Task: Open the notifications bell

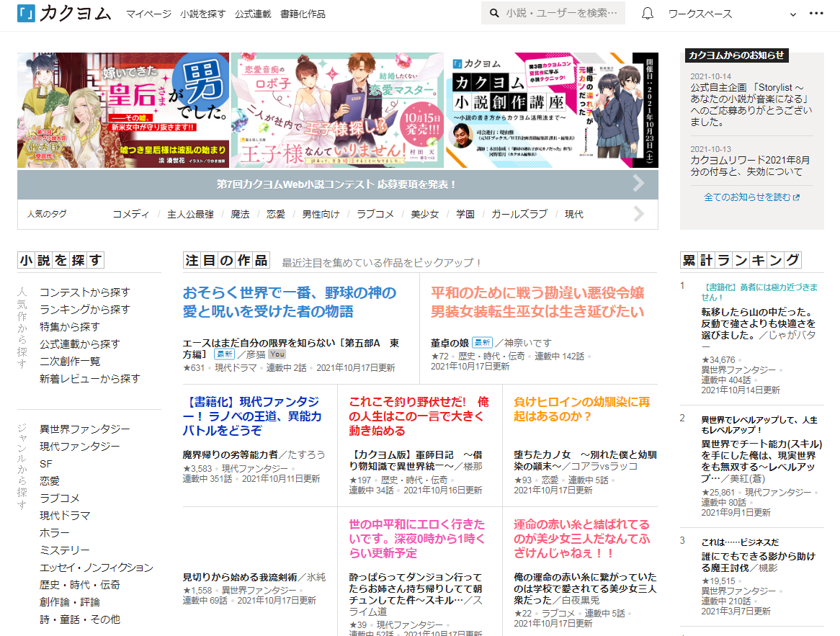Action: (x=648, y=14)
